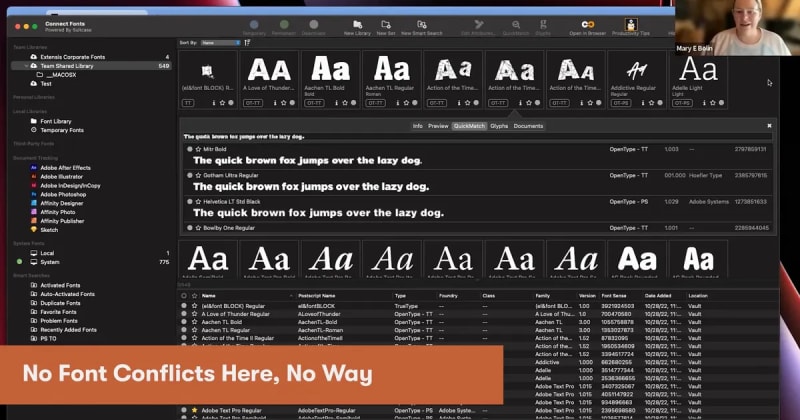
Task: Select Sketch in Document Tracking
Action: 49,230
